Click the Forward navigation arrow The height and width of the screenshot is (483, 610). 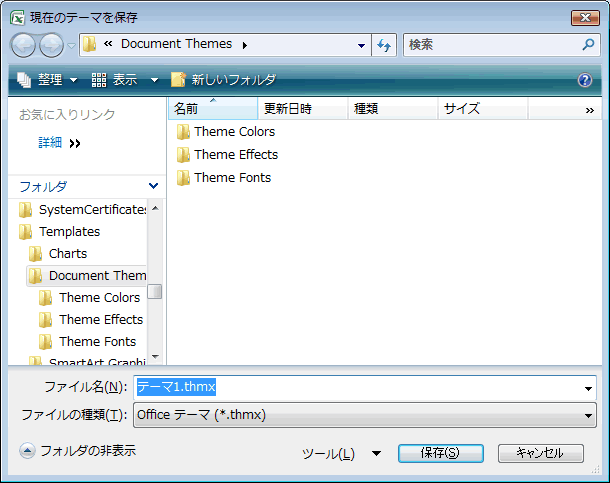52,45
